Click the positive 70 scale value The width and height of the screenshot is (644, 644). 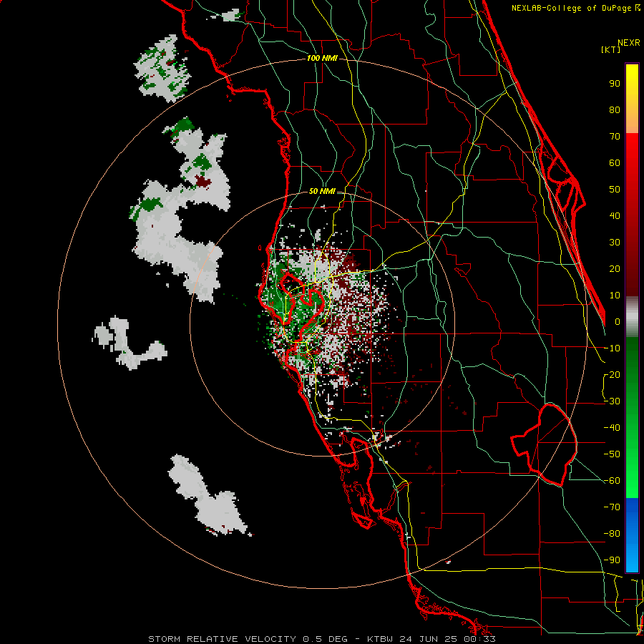(615, 137)
